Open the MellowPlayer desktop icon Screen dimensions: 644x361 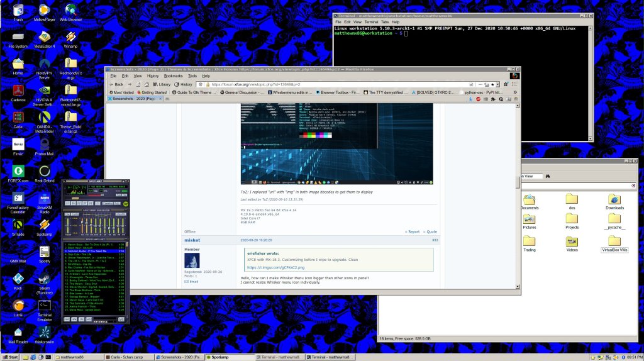[x=44, y=10]
